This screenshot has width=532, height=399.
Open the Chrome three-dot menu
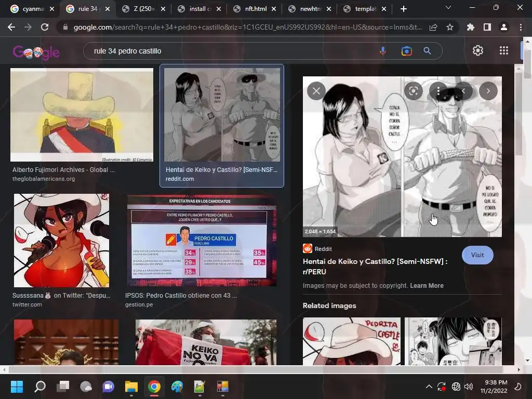coord(521,27)
